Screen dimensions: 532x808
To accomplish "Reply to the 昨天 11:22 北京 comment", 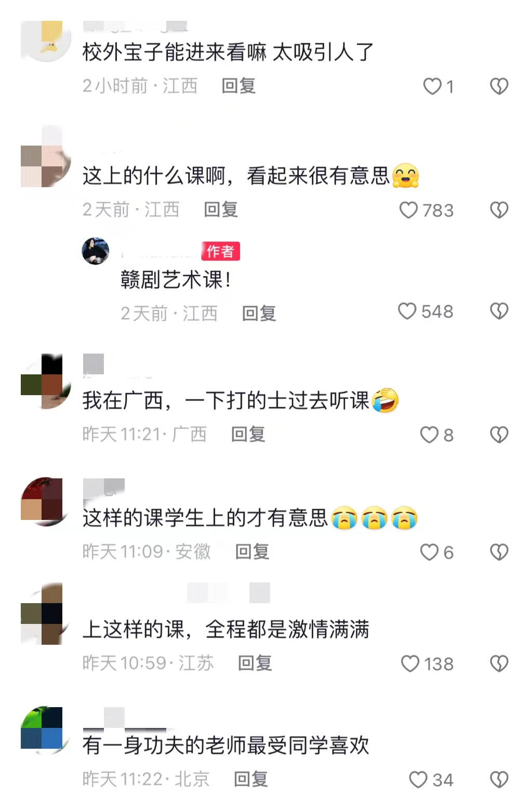I will [x=250, y=779].
